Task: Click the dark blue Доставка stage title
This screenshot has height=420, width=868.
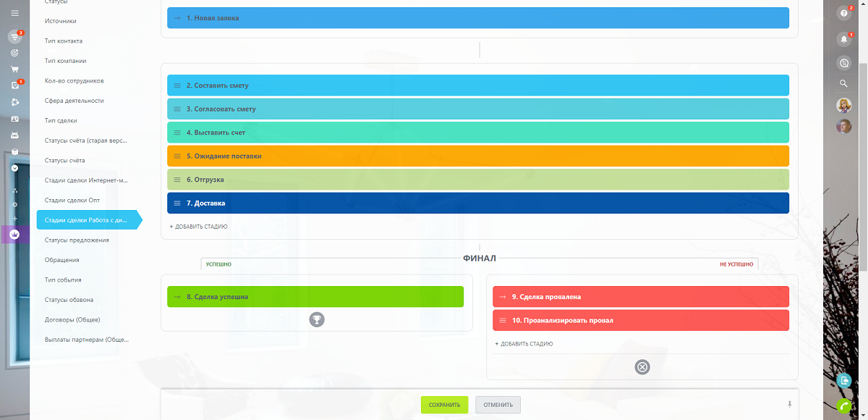Action: (x=205, y=203)
